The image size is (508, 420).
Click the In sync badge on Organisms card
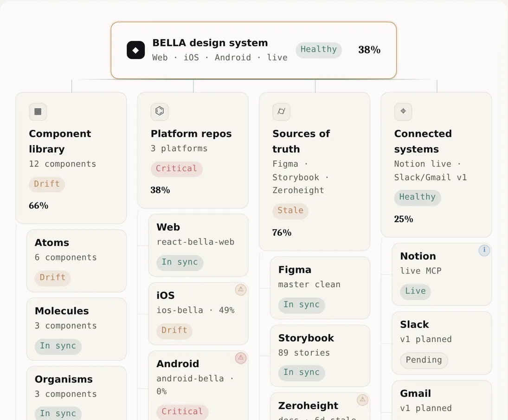pos(58,414)
